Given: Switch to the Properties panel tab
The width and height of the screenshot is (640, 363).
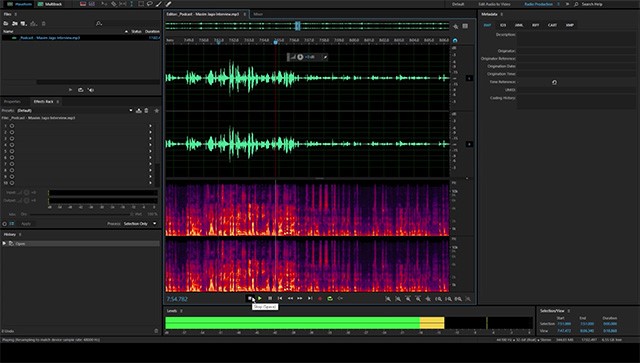Looking at the screenshot, I should pos(12,101).
